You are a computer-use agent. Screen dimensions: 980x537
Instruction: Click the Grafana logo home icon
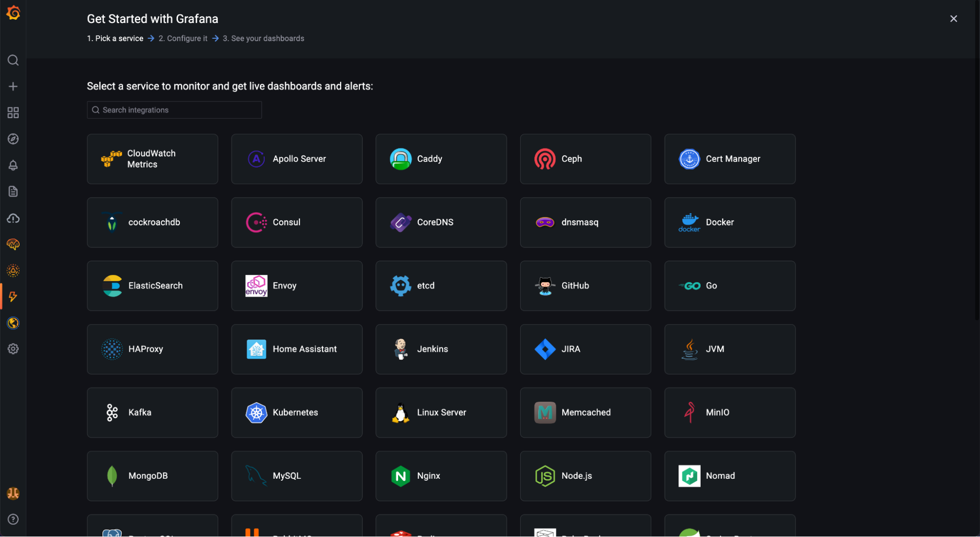point(13,13)
